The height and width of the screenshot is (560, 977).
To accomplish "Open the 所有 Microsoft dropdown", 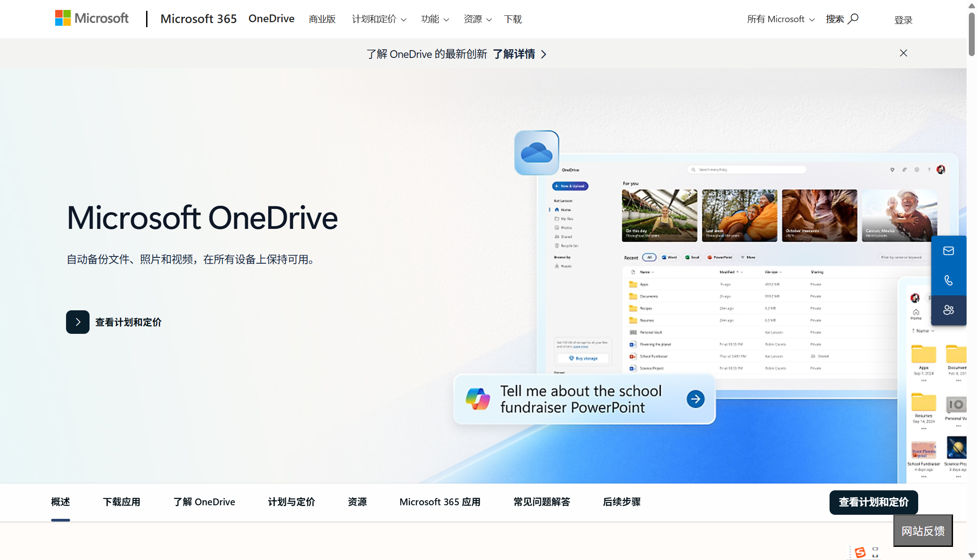I will (x=781, y=19).
